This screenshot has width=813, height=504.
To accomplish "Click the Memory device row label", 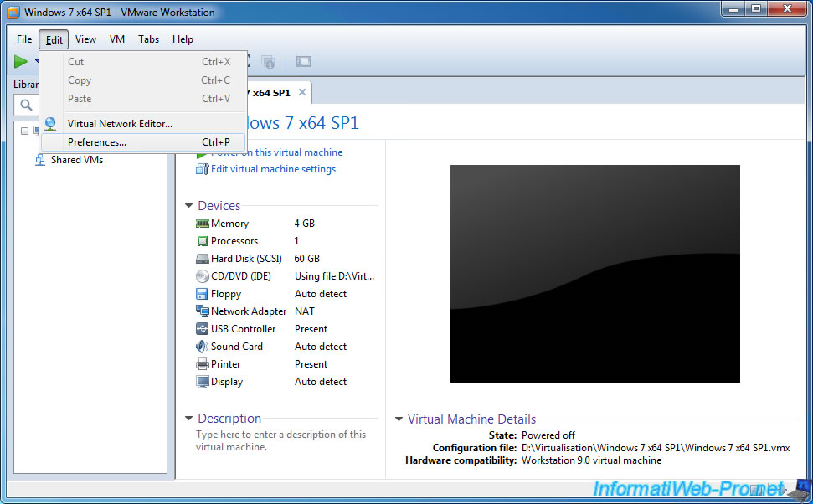I will (229, 224).
